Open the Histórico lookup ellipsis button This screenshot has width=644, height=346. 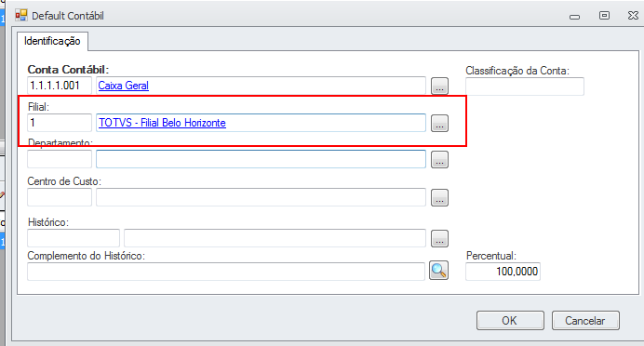tap(439, 238)
